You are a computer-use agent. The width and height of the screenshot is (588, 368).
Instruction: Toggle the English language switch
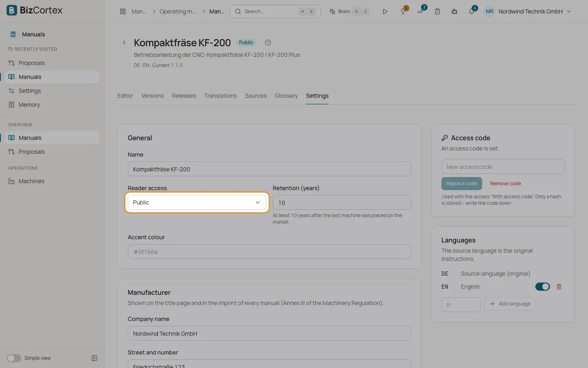pyautogui.click(x=543, y=287)
